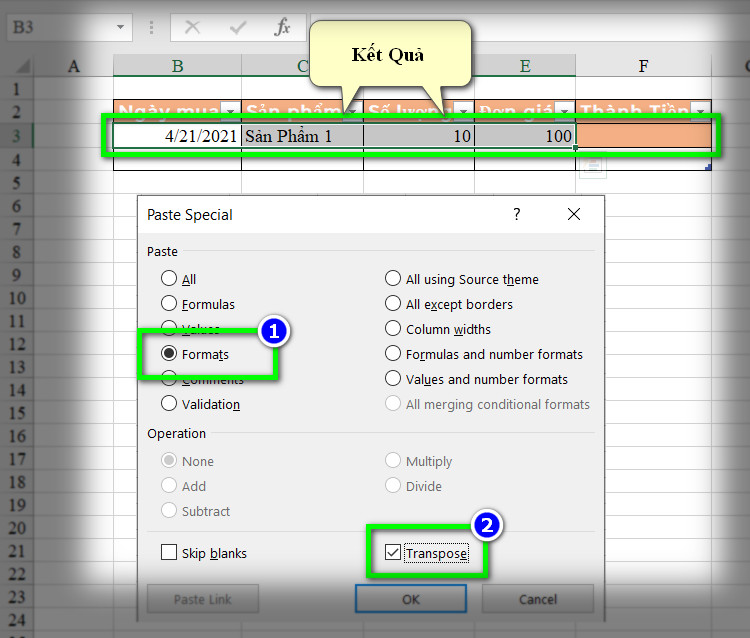The height and width of the screenshot is (638, 750).
Task: Select column E header
Action: click(x=525, y=66)
